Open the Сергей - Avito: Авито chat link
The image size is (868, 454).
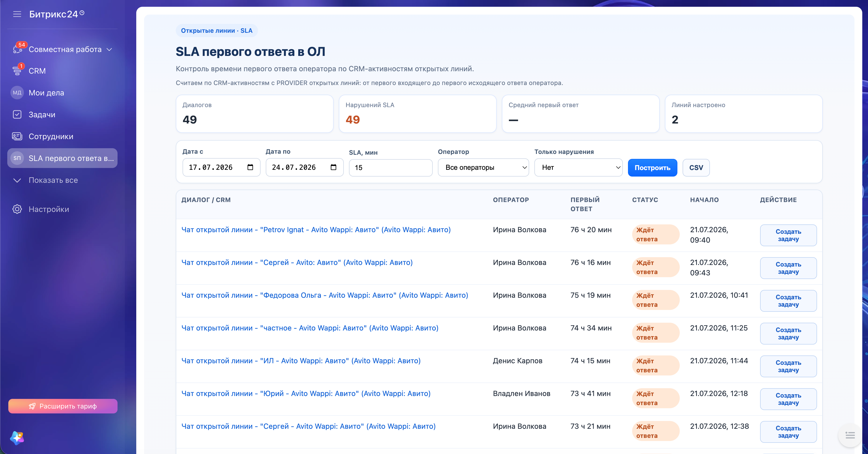click(297, 262)
